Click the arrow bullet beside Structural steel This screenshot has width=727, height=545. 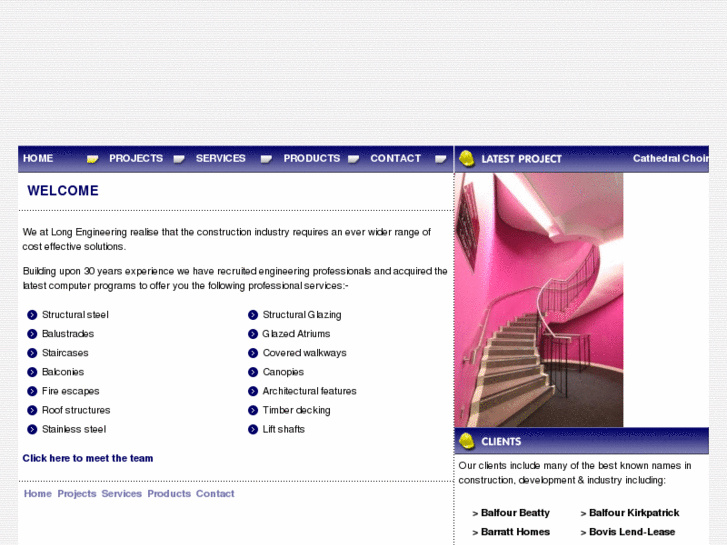click(32, 315)
